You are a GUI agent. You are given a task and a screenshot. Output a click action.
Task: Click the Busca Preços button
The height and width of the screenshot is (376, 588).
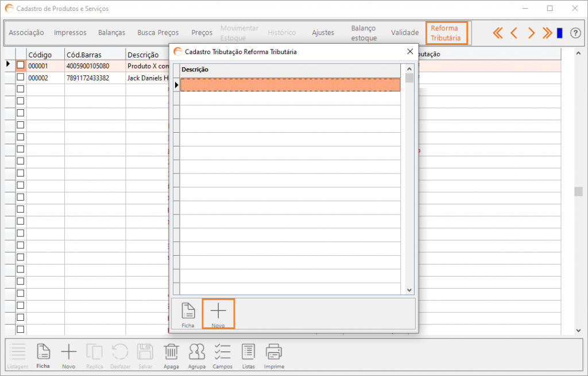coord(158,33)
